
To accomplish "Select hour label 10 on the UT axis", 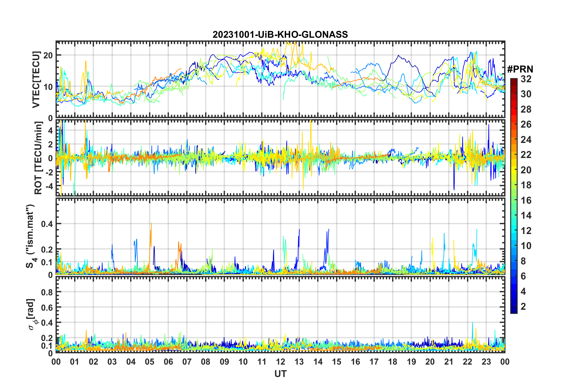I will pos(243,362).
